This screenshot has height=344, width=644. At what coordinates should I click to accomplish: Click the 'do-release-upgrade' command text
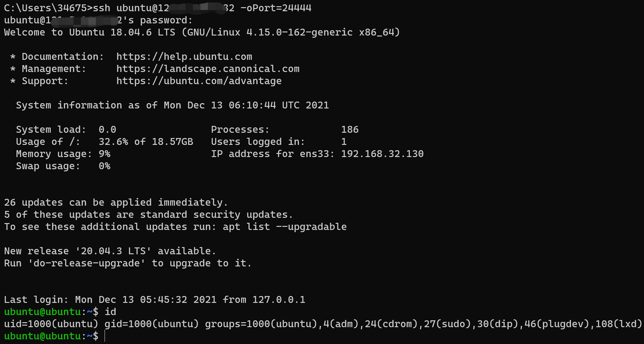pos(87,263)
